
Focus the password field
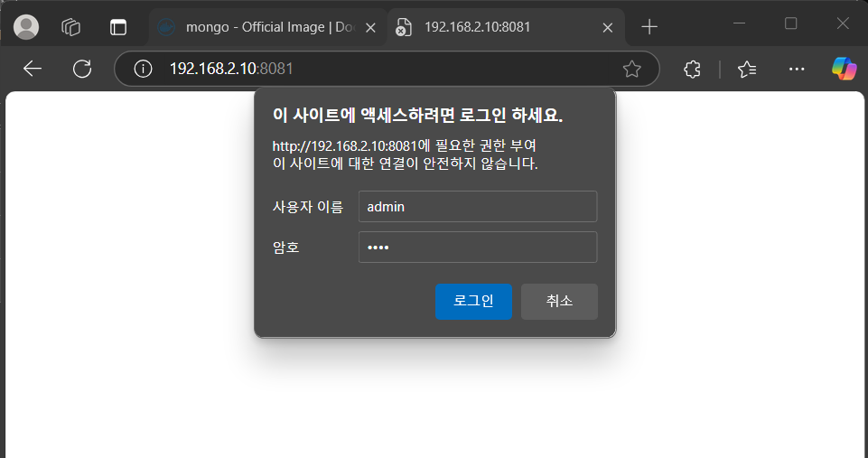tap(478, 247)
